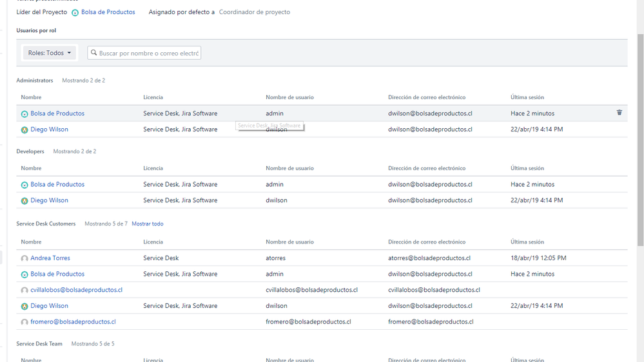Click atorres@bolsadeproductos.cl email cell

pos(429,258)
